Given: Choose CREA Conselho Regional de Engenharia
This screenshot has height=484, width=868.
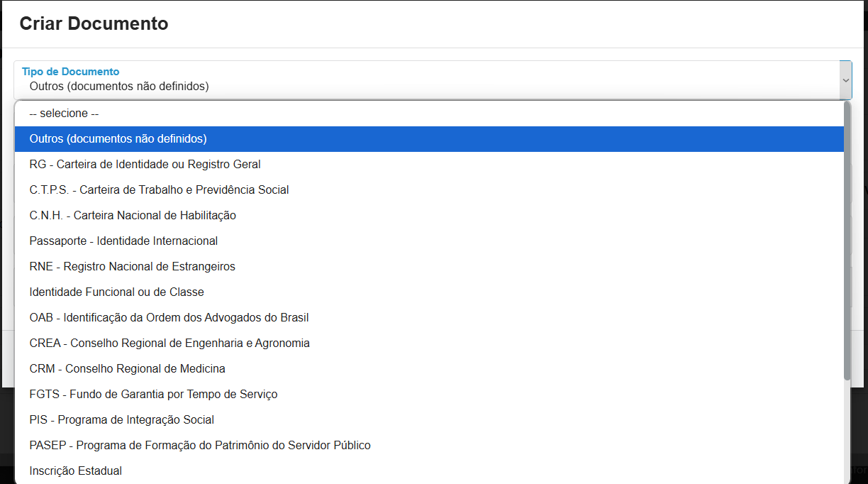Looking at the screenshot, I should click(x=169, y=343).
